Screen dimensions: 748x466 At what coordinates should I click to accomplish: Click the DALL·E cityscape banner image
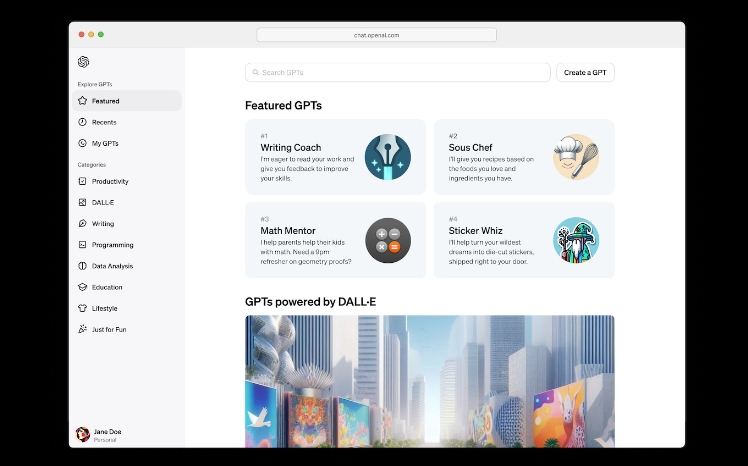(x=430, y=381)
